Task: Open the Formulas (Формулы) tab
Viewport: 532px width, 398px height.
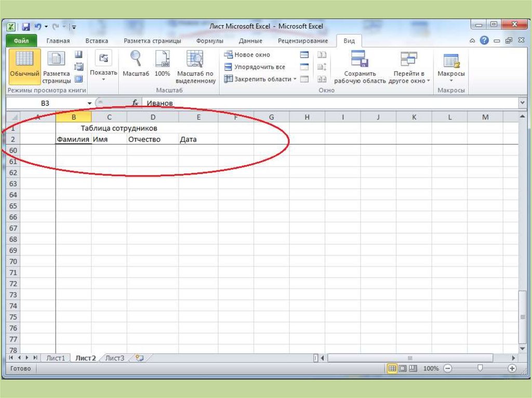Action: pos(210,40)
